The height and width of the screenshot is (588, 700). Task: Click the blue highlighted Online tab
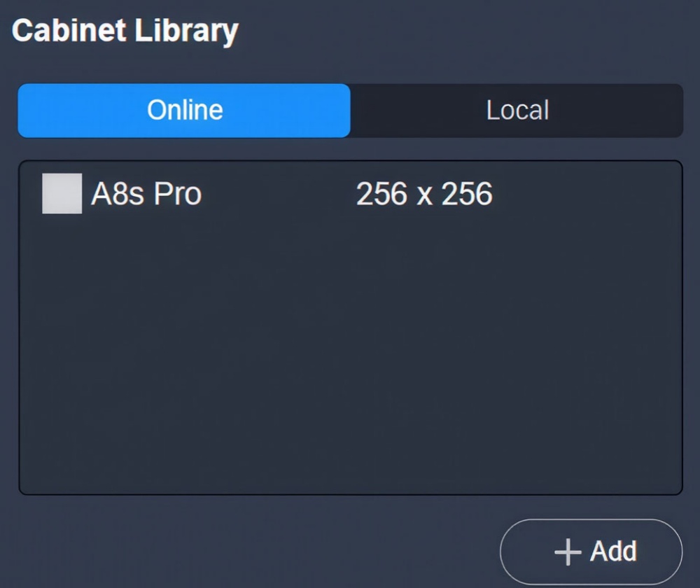(x=184, y=111)
